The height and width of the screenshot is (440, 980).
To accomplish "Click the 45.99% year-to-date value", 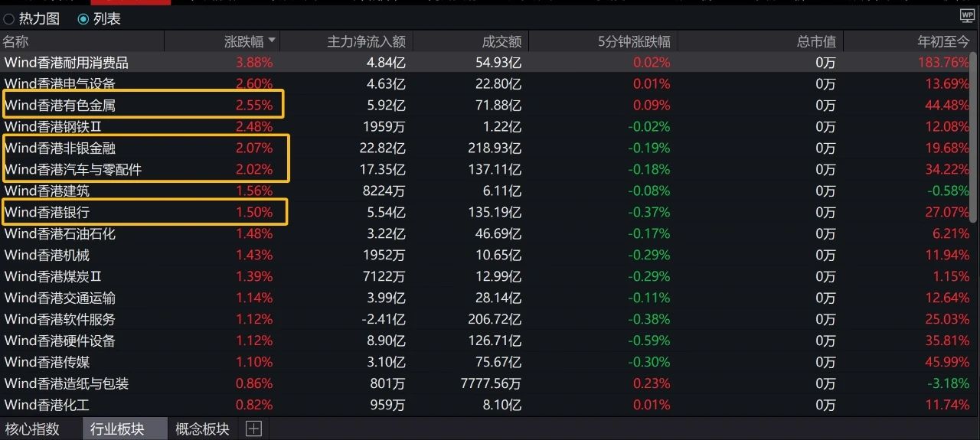I will 947,363.
